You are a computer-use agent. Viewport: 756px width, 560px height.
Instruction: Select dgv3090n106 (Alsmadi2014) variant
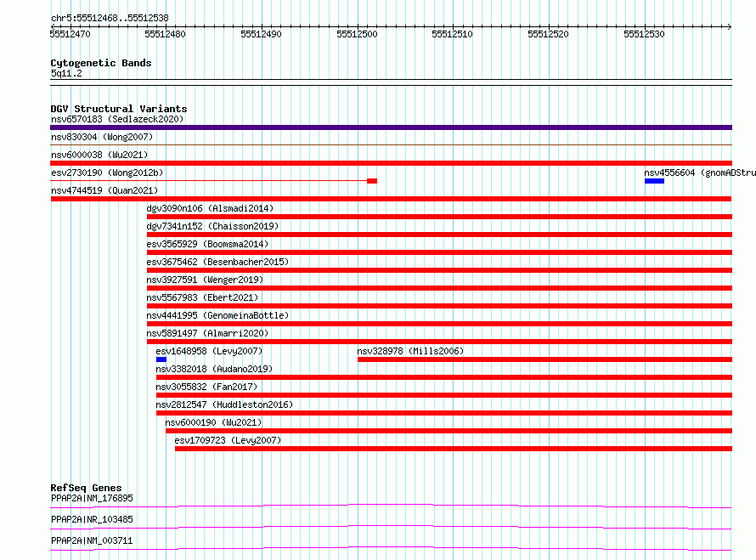click(x=210, y=208)
